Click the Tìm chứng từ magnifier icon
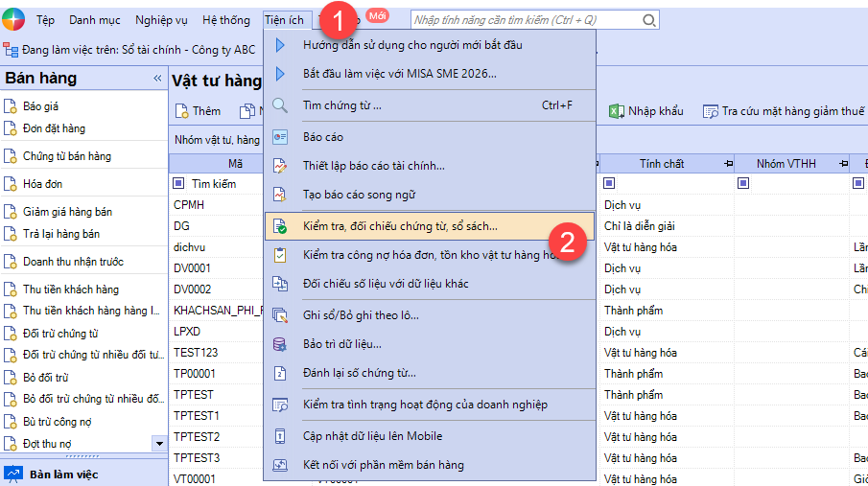This screenshot has width=868, height=486. [x=280, y=105]
